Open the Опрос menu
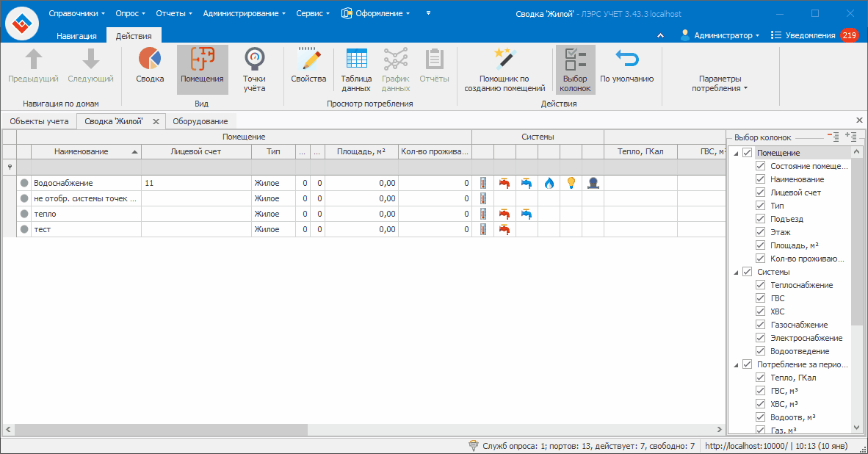The width and height of the screenshot is (868, 454). [x=130, y=13]
